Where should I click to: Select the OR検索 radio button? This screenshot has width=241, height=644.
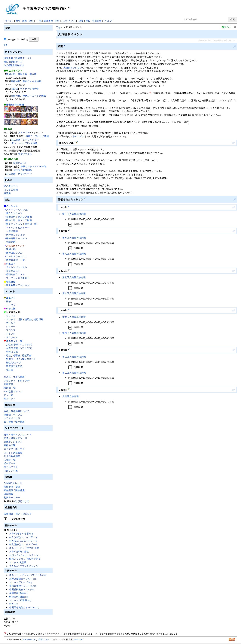coord(18,39)
